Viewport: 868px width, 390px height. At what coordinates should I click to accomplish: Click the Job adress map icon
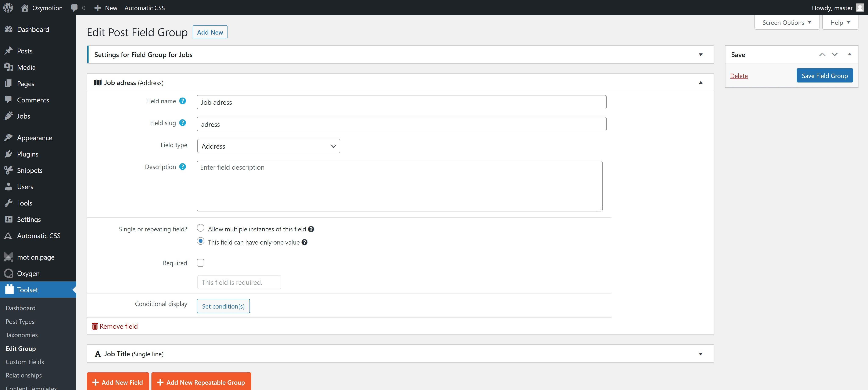click(x=98, y=83)
